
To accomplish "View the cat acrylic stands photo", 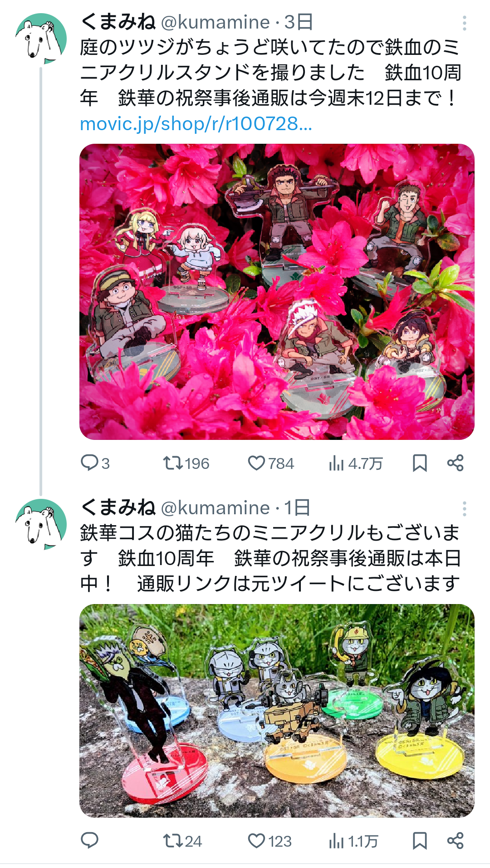I will pos(277,711).
